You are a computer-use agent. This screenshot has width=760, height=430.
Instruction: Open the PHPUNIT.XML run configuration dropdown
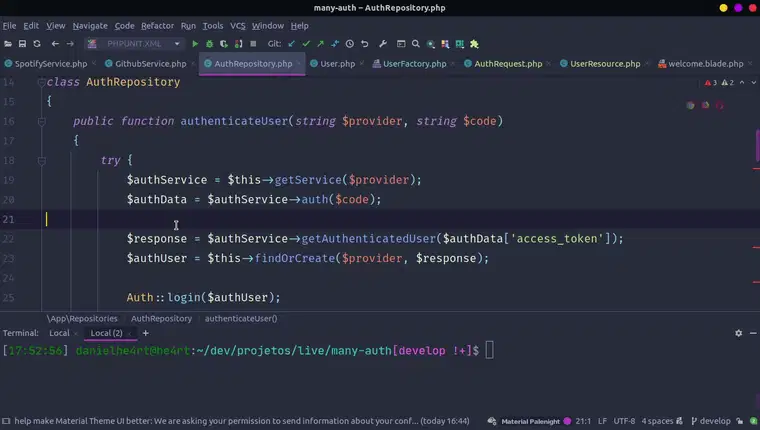[x=134, y=44]
